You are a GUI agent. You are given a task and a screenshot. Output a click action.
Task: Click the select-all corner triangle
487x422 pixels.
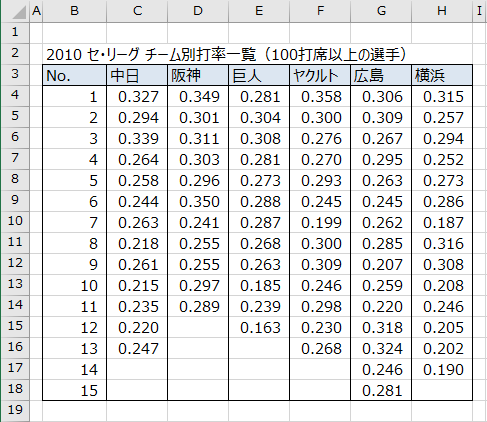pos(15,11)
